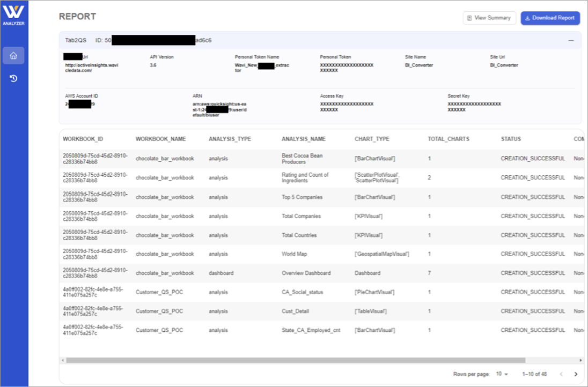Click left arrow of horizontal scrollbar
Screen dimensions: 588x387
coord(63,360)
